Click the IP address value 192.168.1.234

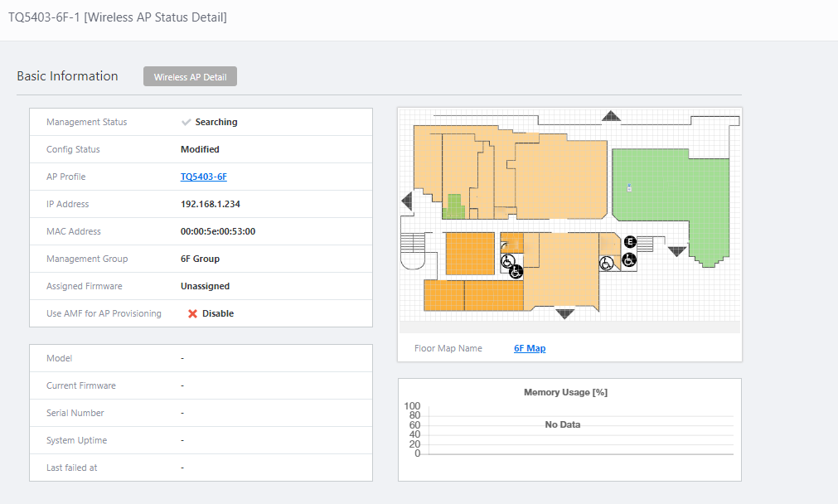point(211,204)
